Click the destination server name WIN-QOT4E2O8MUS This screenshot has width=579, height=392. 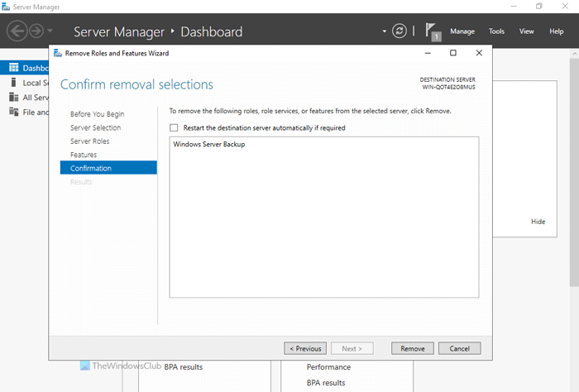coord(448,87)
